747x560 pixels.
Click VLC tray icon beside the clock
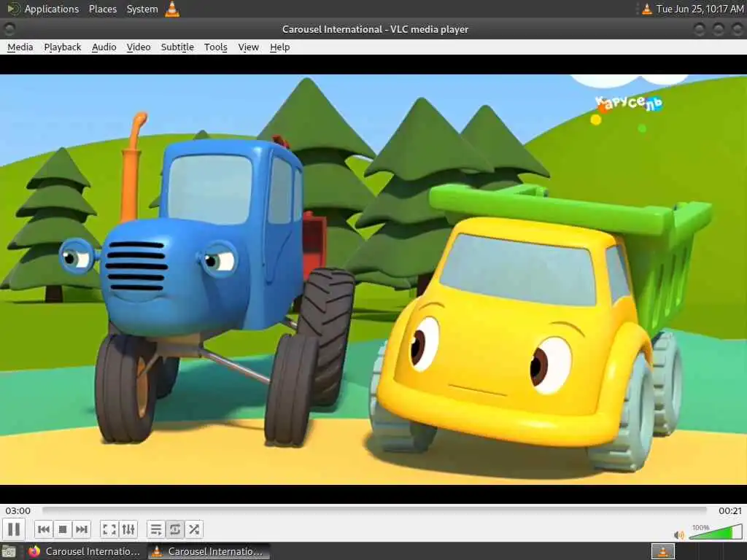click(646, 9)
